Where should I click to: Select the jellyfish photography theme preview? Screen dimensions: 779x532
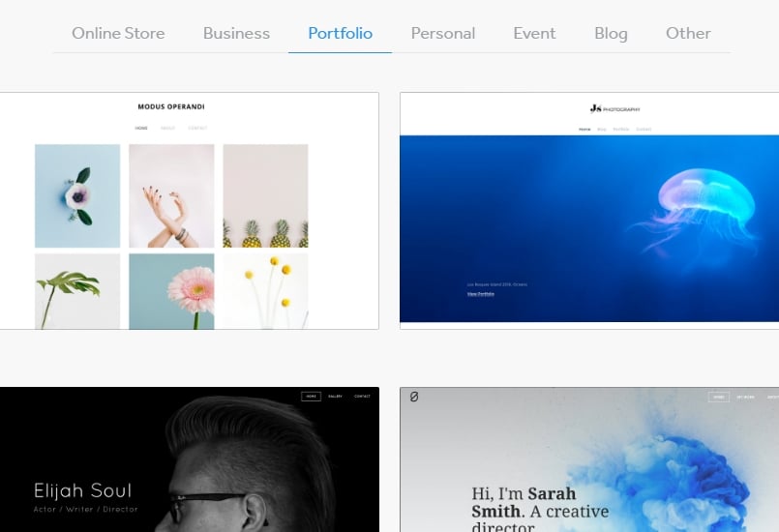[589, 211]
